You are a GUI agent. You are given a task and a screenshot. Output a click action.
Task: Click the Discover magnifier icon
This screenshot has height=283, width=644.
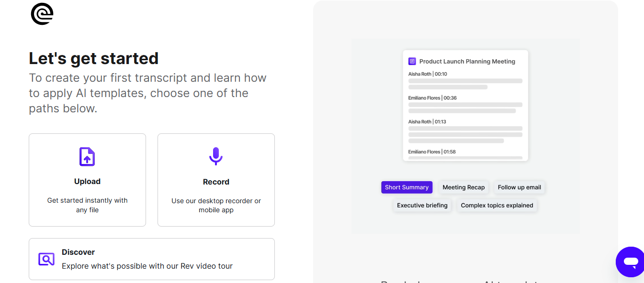[x=46, y=259]
